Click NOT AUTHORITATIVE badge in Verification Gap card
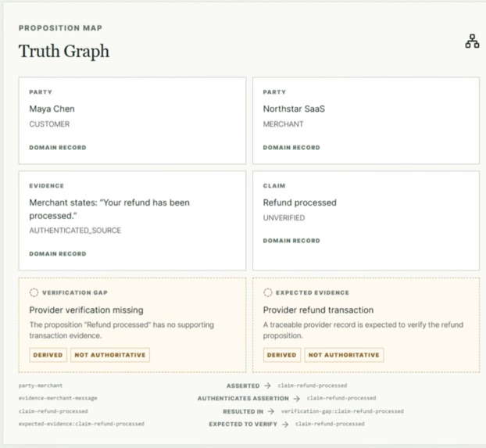 tap(110, 355)
